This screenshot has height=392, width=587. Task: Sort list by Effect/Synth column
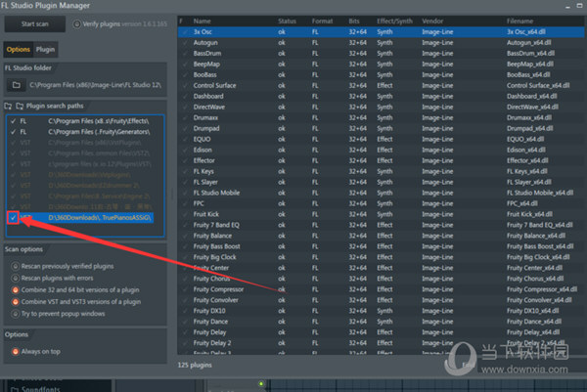[x=394, y=22]
